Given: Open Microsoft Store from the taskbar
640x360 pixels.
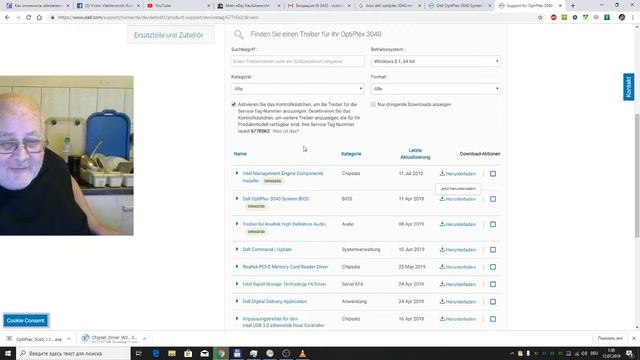Looking at the screenshot, I should pyautogui.click(x=188, y=353).
